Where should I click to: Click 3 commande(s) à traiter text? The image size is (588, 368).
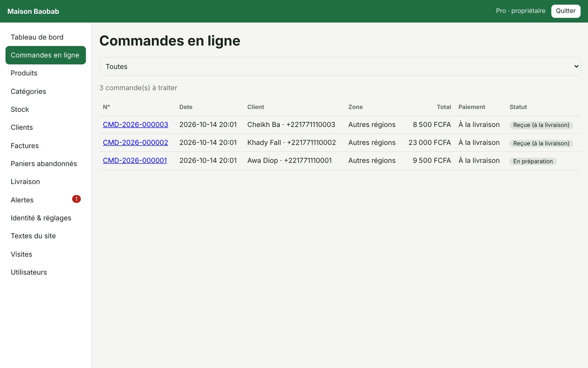coord(138,88)
